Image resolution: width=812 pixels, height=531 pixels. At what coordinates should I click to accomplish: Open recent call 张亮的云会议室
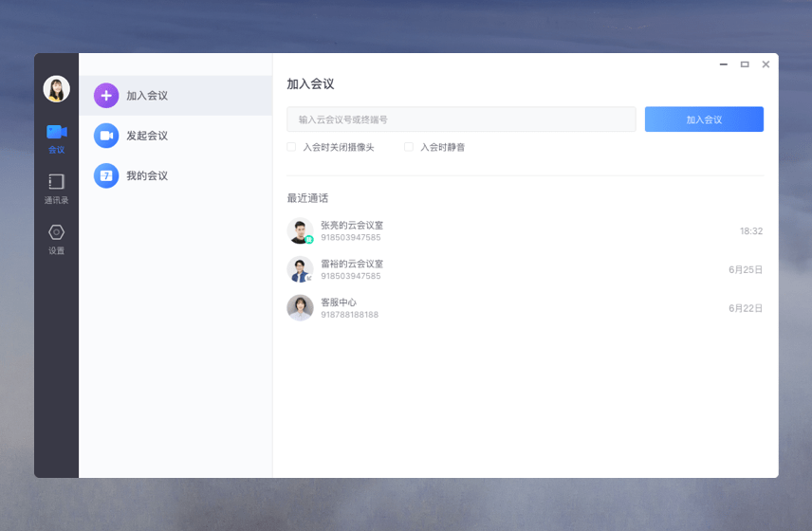(x=526, y=230)
